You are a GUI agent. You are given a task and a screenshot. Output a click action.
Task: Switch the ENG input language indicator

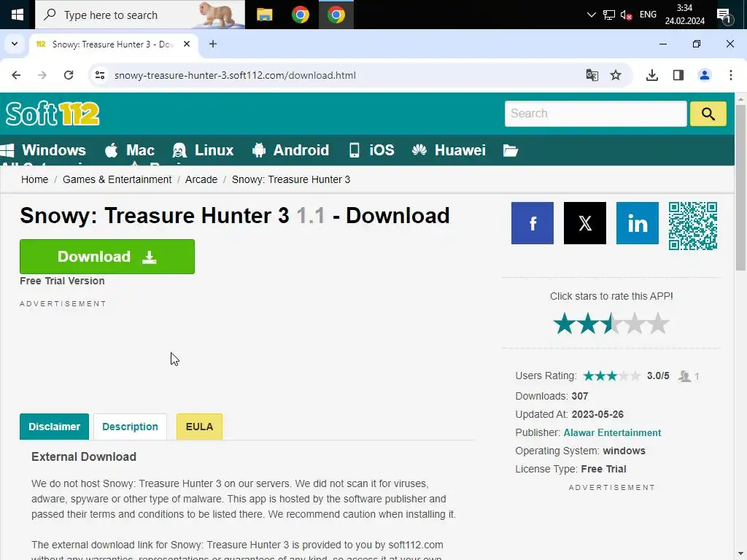point(648,15)
